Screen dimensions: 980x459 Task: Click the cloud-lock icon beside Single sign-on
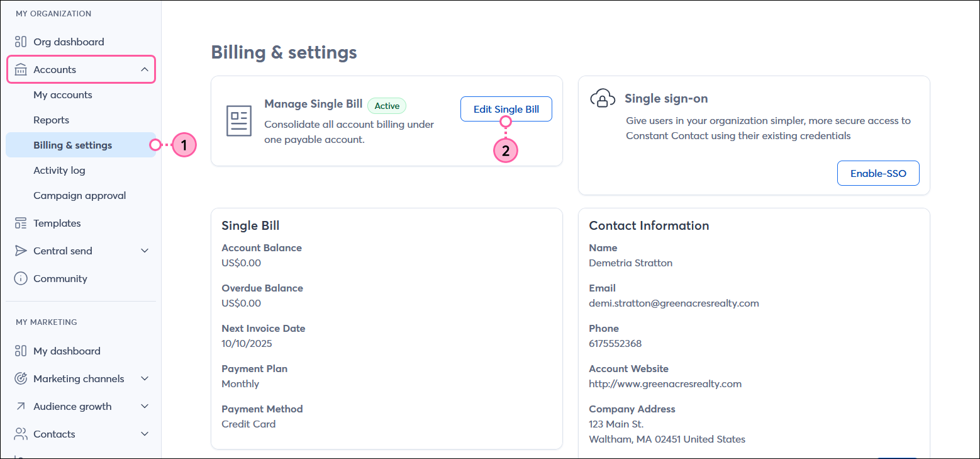tap(603, 98)
